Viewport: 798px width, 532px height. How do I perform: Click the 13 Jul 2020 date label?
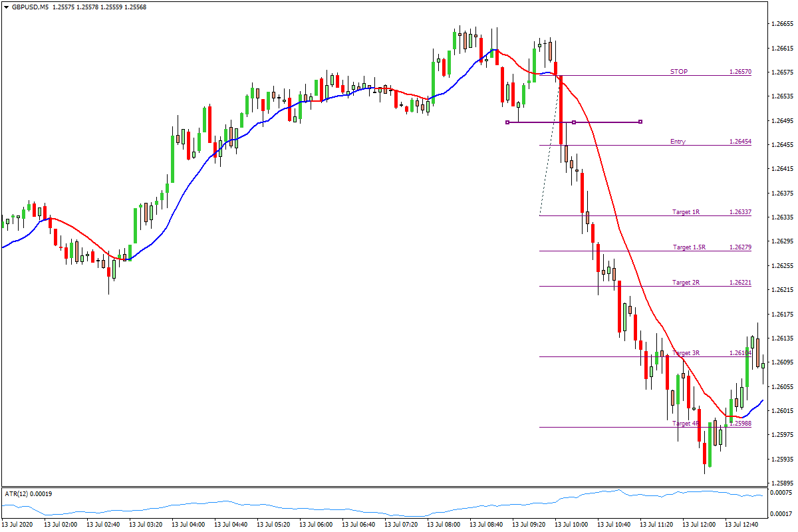point(18,525)
